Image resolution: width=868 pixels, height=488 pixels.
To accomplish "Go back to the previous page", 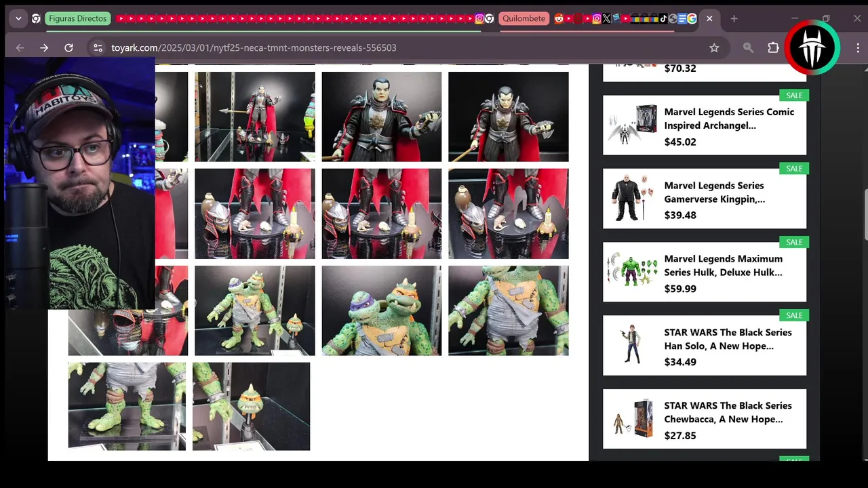I will point(20,47).
